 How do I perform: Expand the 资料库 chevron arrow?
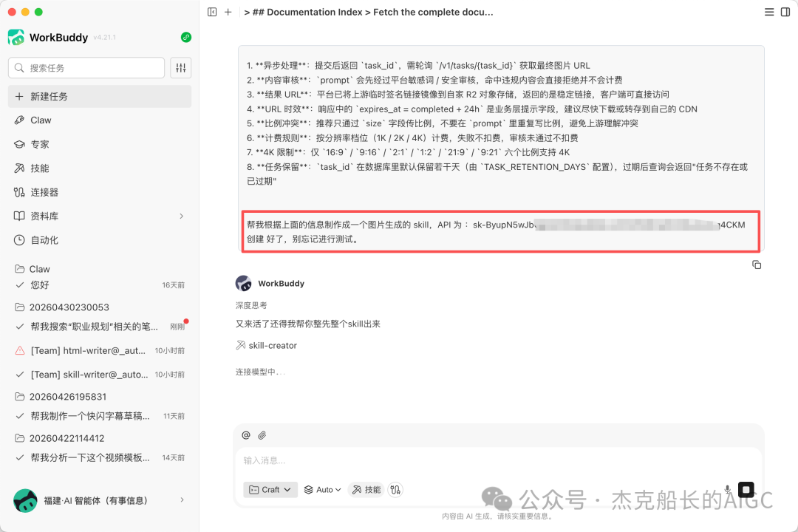(182, 216)
